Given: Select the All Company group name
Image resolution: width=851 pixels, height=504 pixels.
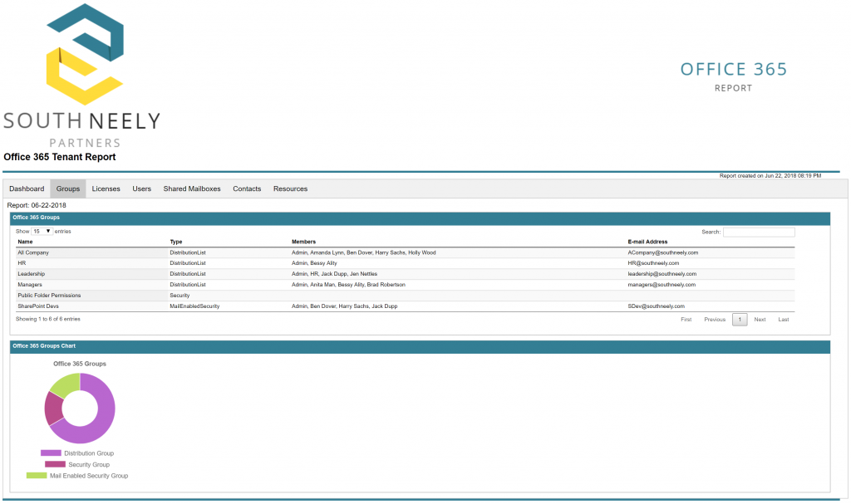Looking at the screenshot, I should click(x=33, y=252).
